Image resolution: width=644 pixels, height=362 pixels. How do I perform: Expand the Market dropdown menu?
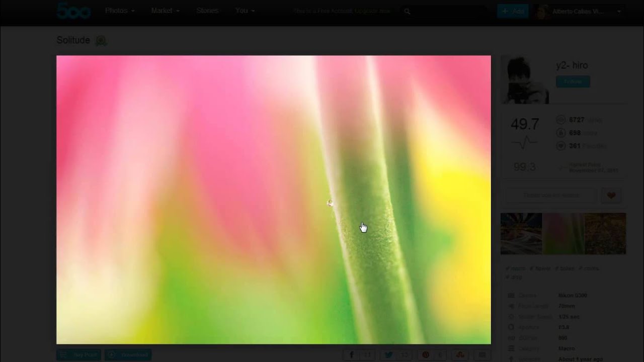pyautogui.click(x=165, y=11)
